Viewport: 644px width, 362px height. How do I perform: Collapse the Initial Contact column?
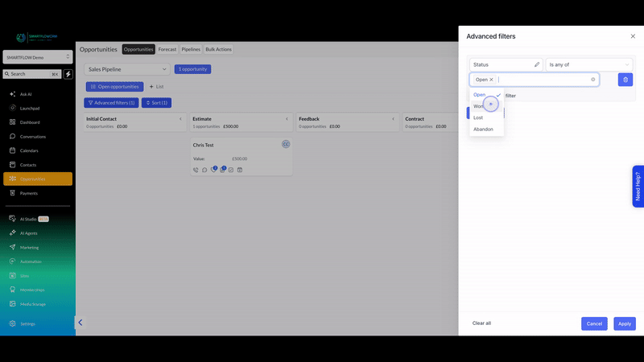point(180,119)
